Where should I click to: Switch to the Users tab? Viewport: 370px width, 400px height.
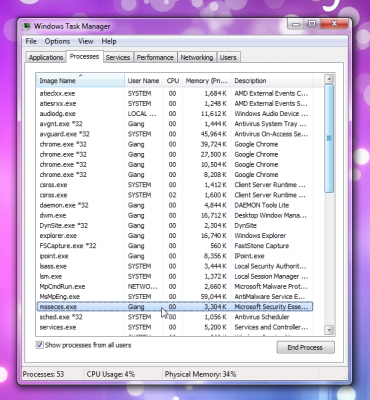point(228,57)
